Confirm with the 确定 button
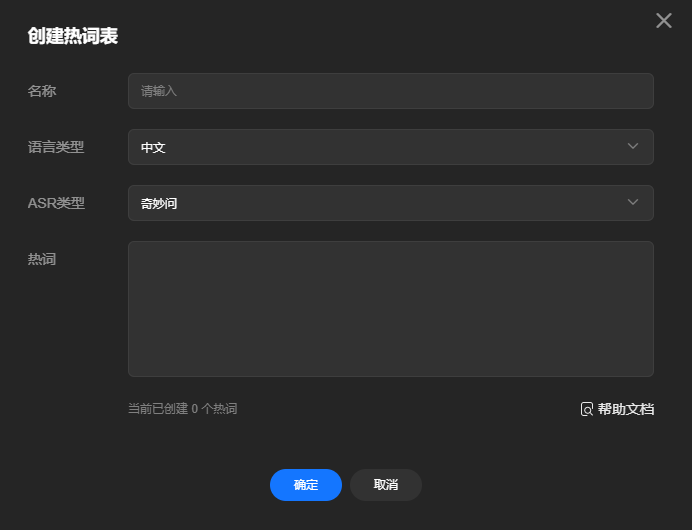692x530 pixels. coord(306,485)
